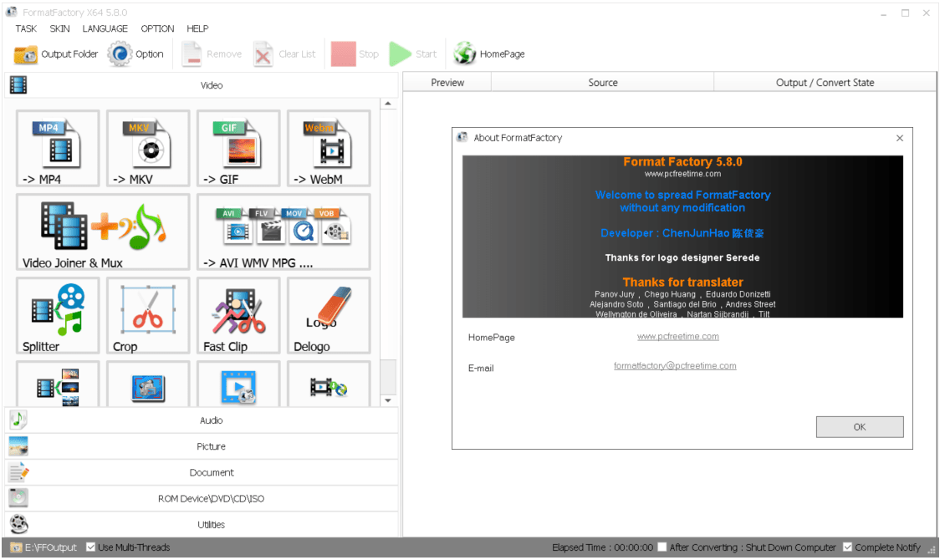Click the Source column header
Screen dimensions: 940x560
(x=602, y=83)
